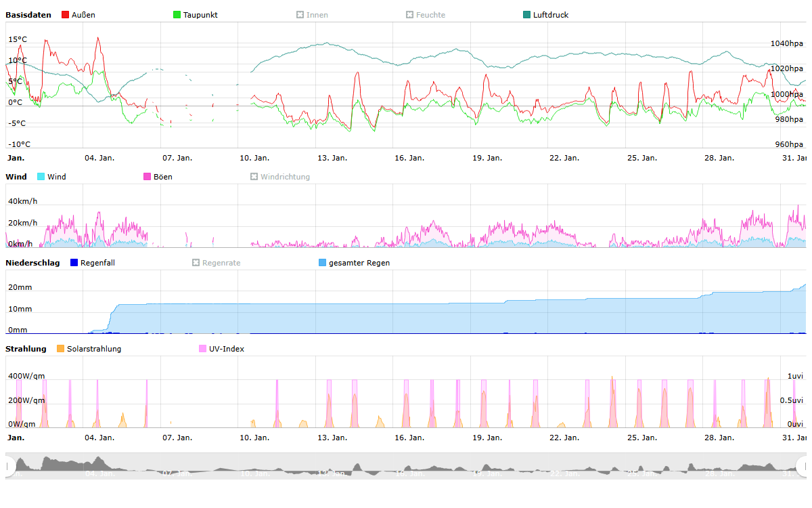Click the Basisdaten chart title
This screenshot has height=508, width=812.
(28, 15)
